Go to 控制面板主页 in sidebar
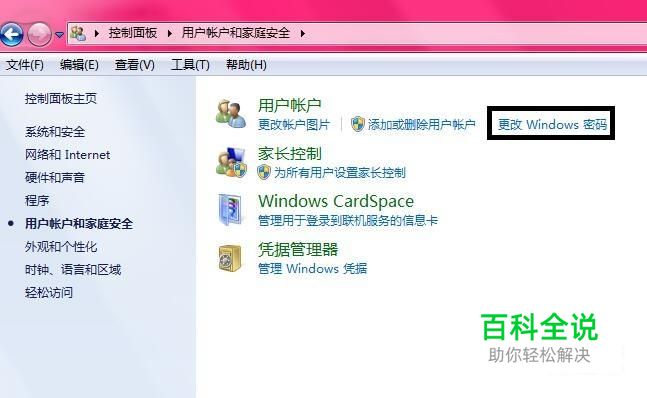Viewport: 647px width, 398px height. point(61,99)
